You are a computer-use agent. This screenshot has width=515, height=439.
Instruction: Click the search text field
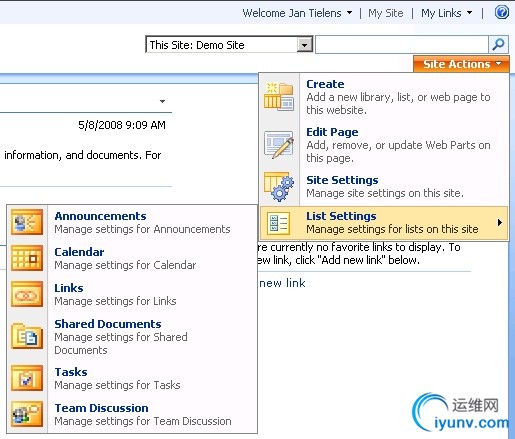(402, 44)
